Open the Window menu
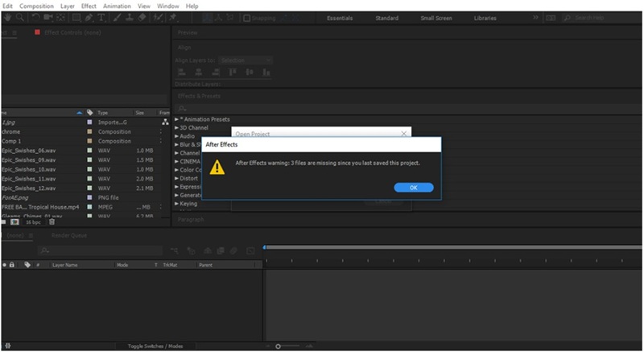 [x=168, y=6]
